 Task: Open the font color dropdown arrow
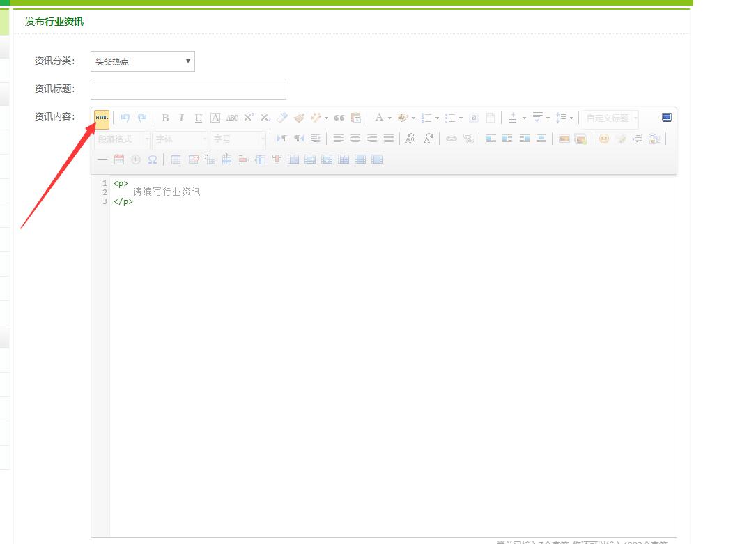[x=389, y=118]
